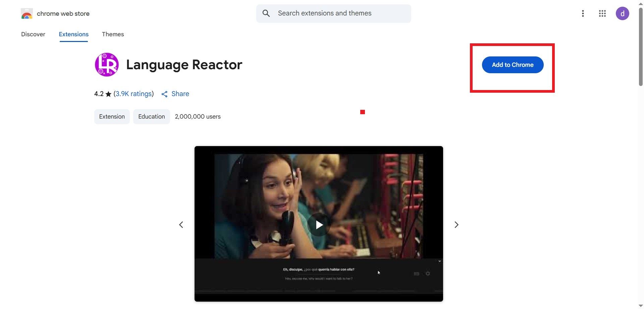This screenshot has height=309, width=644.
Task: Click the Extension type chip
Action: [112, 117]
